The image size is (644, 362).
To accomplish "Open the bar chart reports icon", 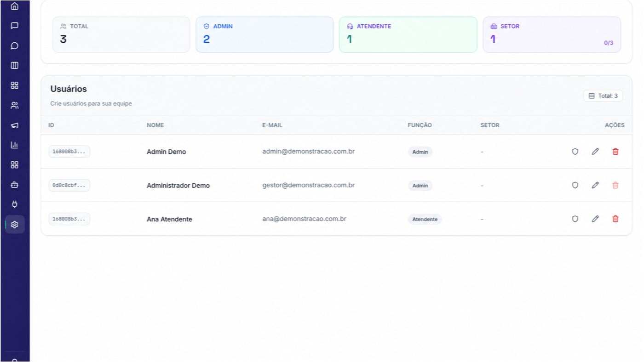I will pyautogui.click(x=14, y=145).
